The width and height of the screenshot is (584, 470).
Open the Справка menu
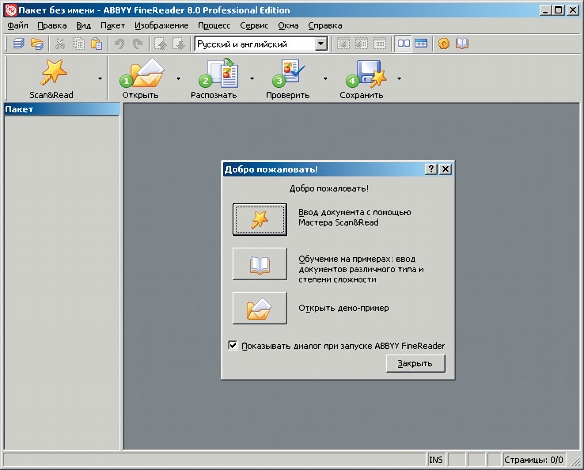325,26
